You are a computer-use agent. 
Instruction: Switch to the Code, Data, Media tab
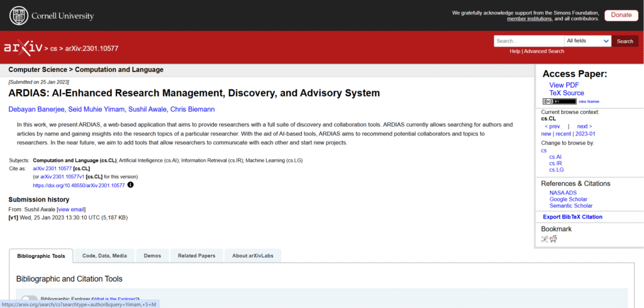click(104, 256)
